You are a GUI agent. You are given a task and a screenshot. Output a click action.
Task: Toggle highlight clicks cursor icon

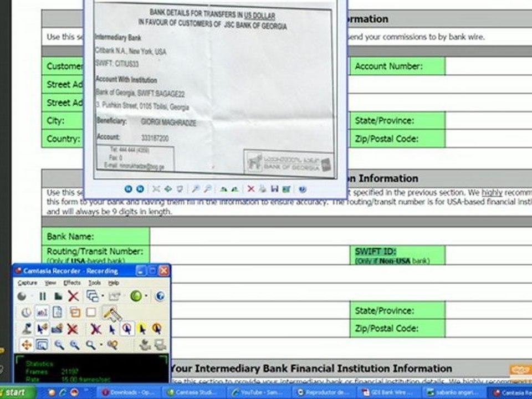coord(127,329)
